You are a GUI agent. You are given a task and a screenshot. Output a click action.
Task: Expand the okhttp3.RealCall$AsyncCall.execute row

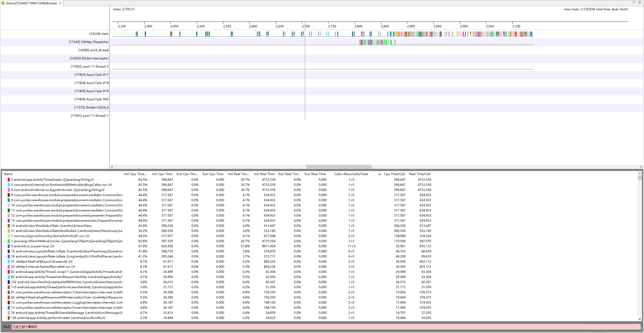(4, 262)
